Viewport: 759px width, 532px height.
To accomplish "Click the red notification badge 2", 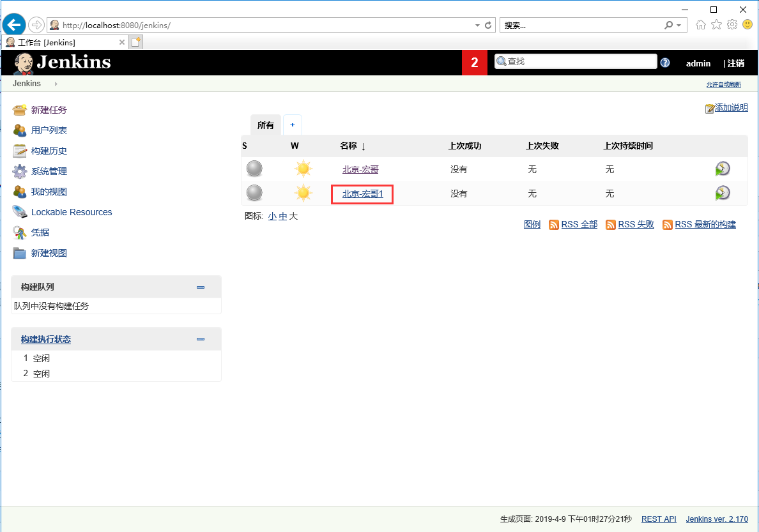I will 474,63.
